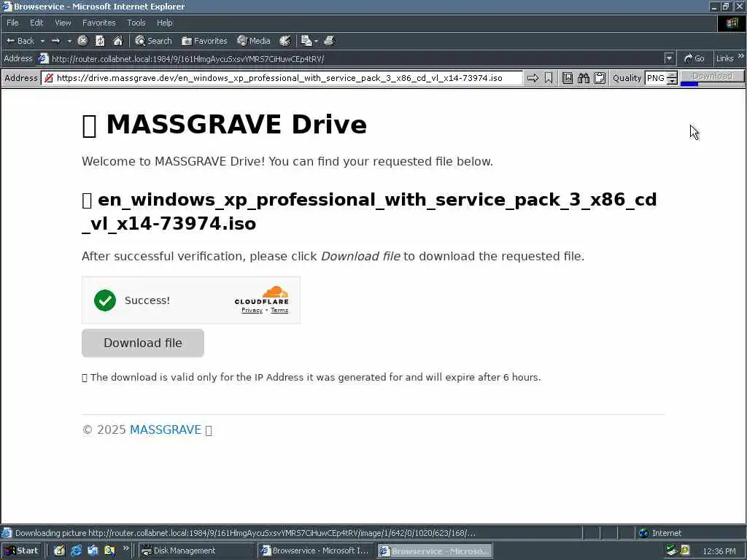Image resolution: width=747 pixels, height=560 pixels.
Task: Click the tray icon left of the clock
Action: (685, 551)
